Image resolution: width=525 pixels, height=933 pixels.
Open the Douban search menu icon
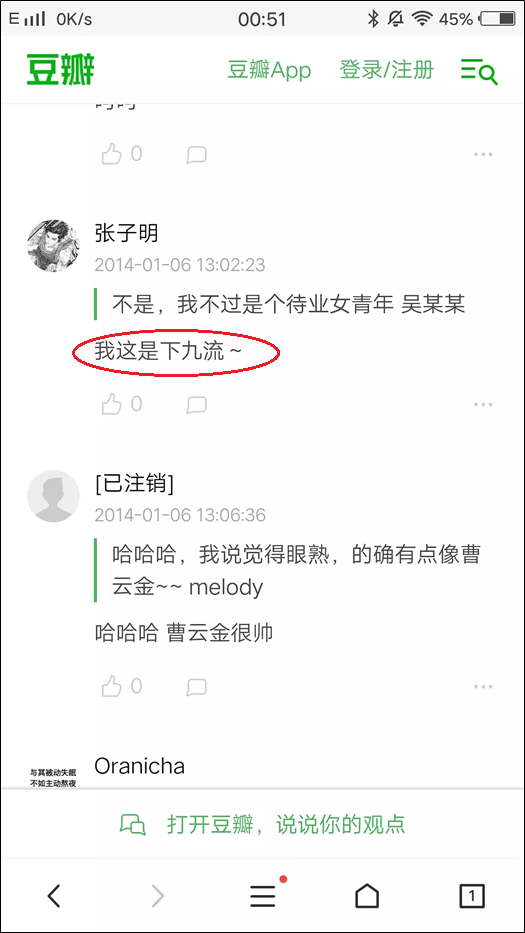pyautogui.click(x=479, y=71)
